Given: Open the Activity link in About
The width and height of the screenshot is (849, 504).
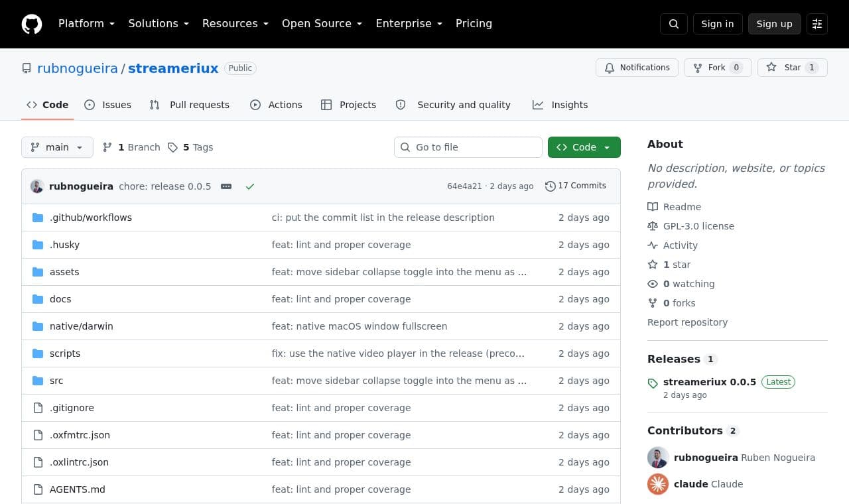Looking at the screenshot, I should 673,245.
